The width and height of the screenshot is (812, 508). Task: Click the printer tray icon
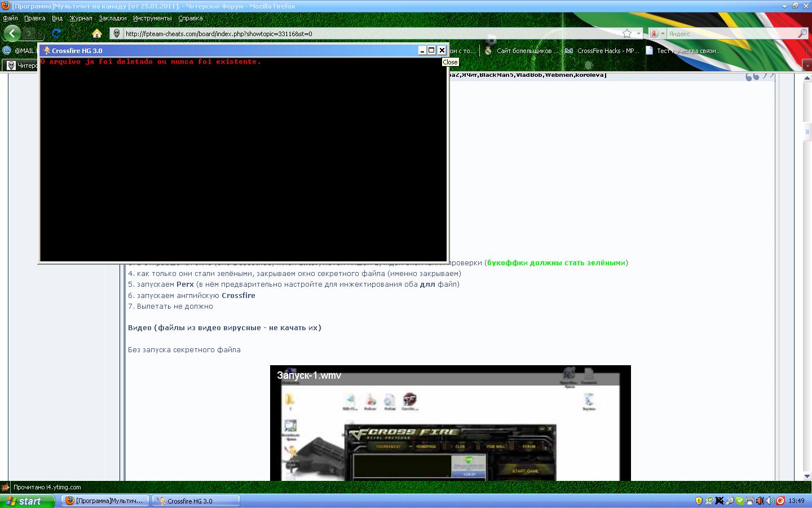pyautogui.click(x=749, y=501)
